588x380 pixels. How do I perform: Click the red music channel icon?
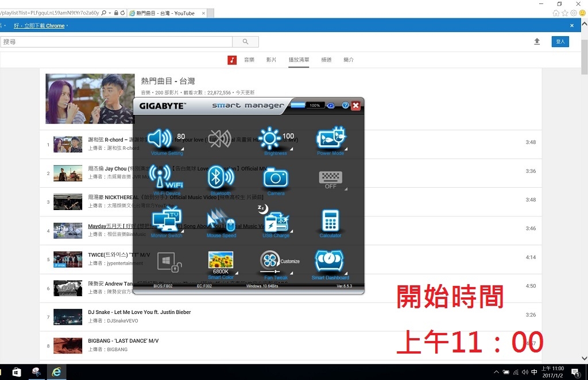pyautogui.click(x=232, y=60)
